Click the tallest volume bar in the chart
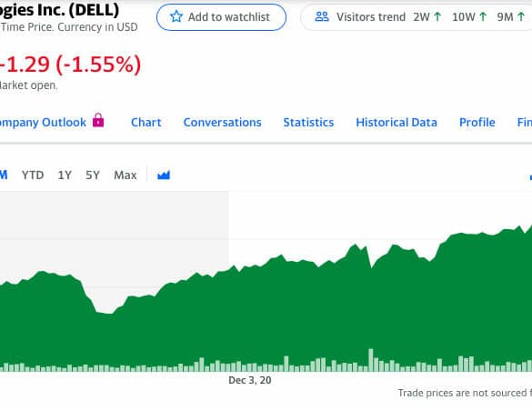The image size is (532, 410). click(371, 360)
